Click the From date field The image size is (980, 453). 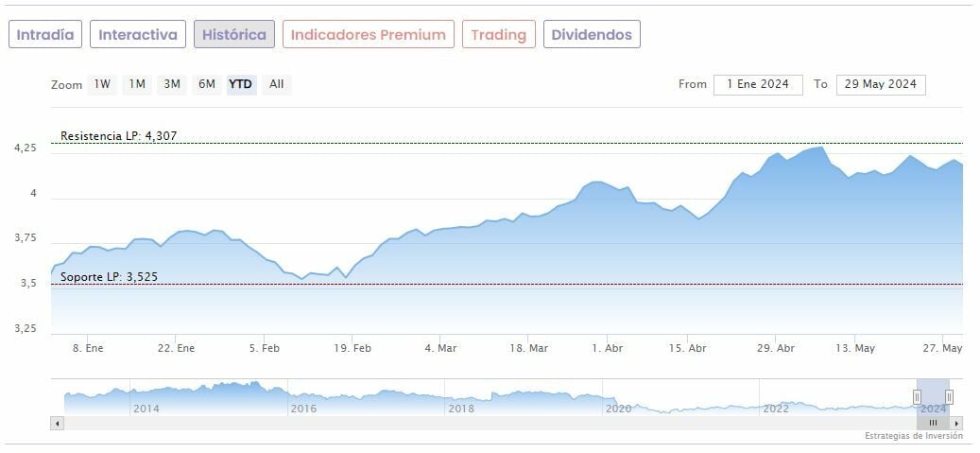pyautogui.click(x=758, y=84)
